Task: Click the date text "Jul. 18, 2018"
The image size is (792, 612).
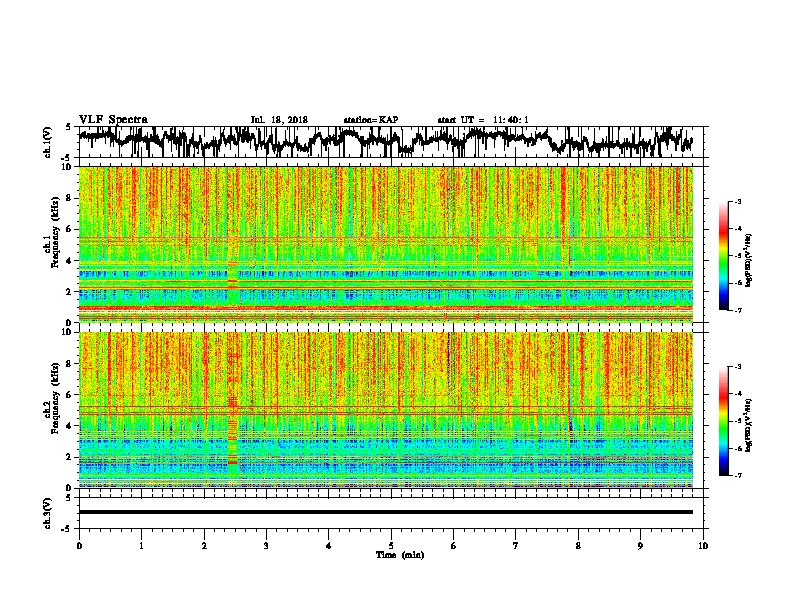Action: [279, 120]
